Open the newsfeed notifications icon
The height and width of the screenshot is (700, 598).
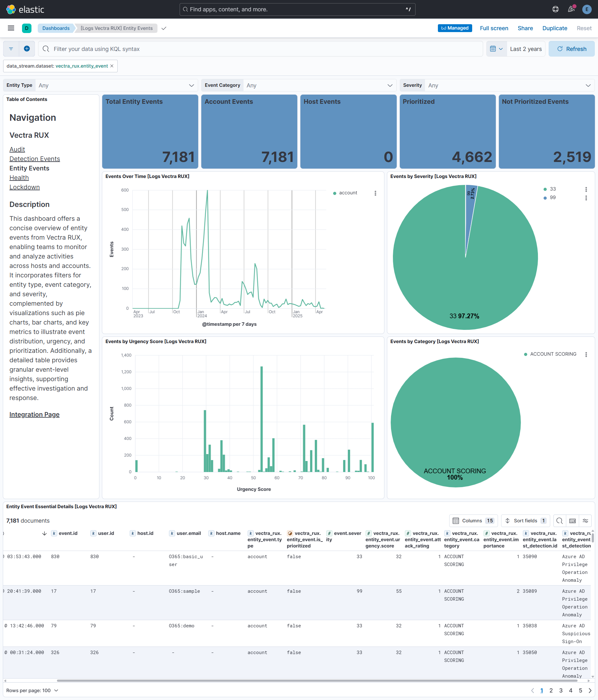[571, 9]
